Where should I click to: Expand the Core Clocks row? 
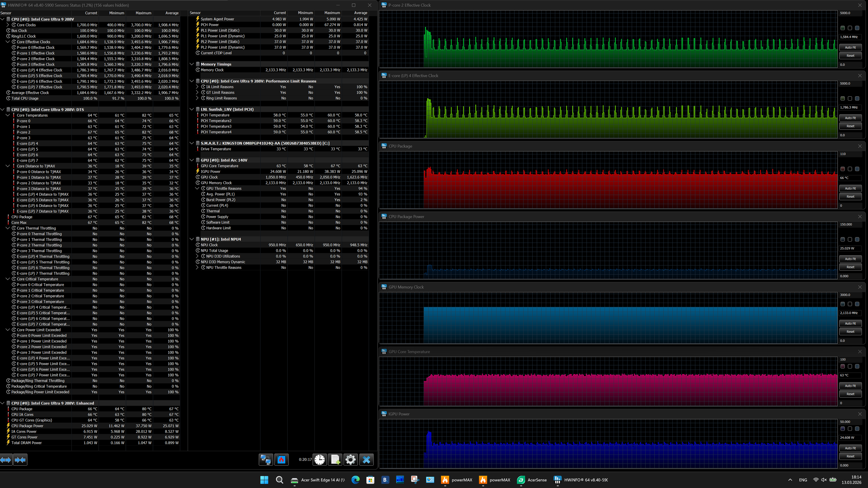click(x=8, y=25)
